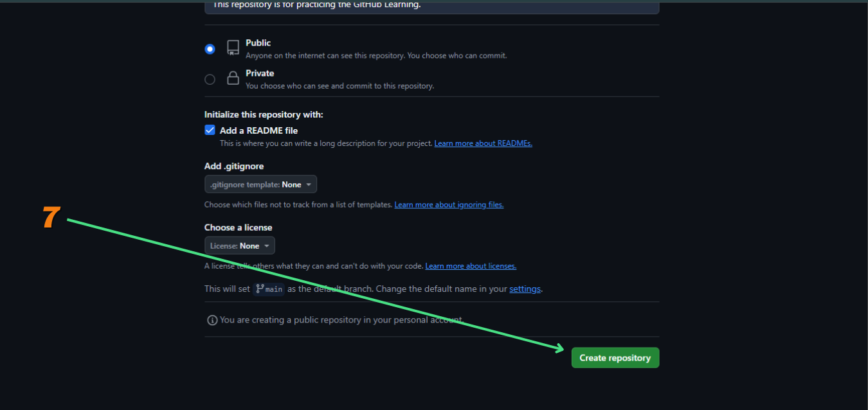
Task: Open the Learn more about READMEs link
Action: (483, 143)
